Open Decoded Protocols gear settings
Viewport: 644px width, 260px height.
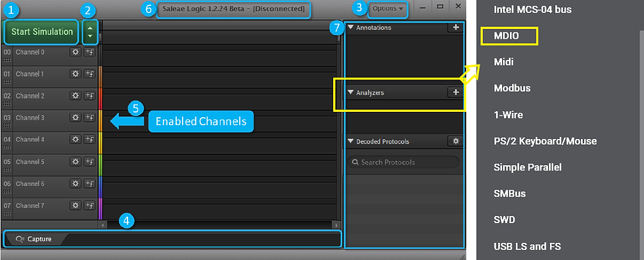tap(455, 141)
